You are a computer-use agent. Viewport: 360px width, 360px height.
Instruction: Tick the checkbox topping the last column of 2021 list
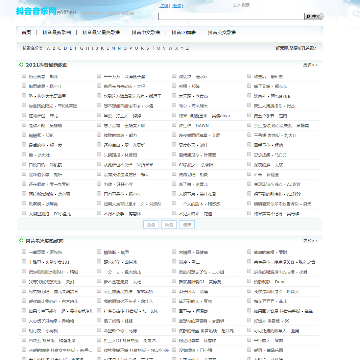(x=249, y=76)
